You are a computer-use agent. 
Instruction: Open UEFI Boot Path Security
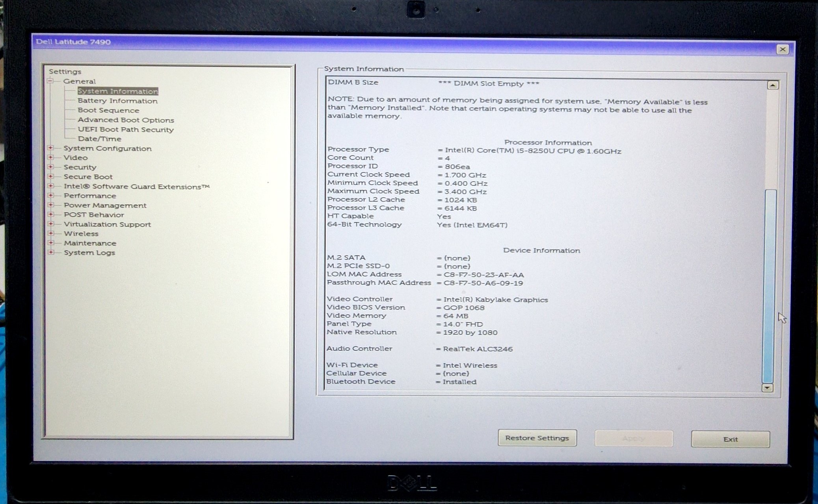point(126,130)
